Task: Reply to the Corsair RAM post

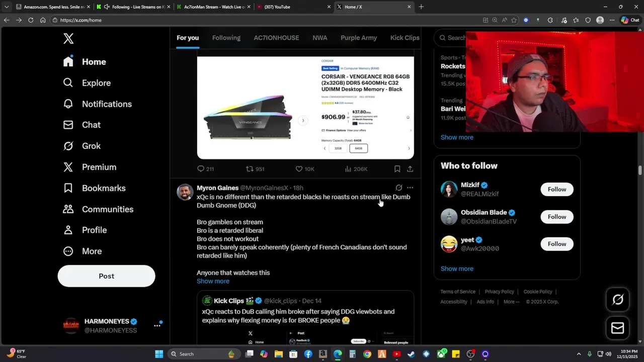Action: click(205, 169)
